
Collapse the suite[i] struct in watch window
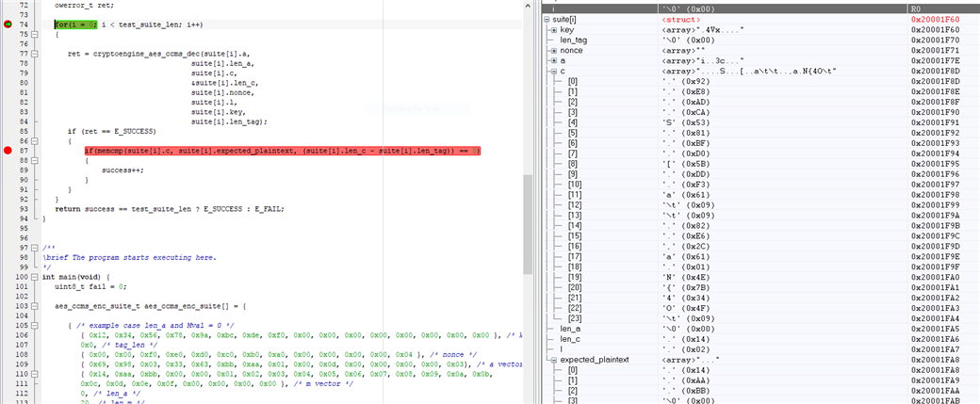click(547, 20)
